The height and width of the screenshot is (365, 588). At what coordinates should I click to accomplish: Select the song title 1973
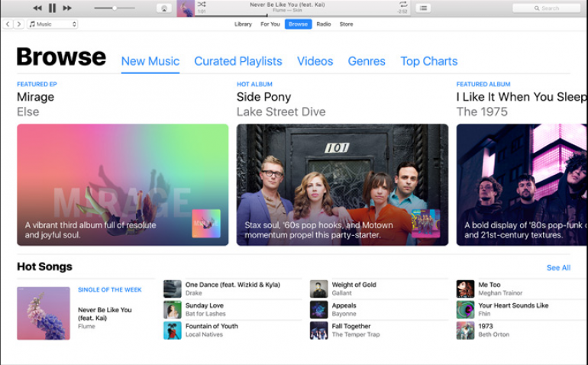click(486, 326)
